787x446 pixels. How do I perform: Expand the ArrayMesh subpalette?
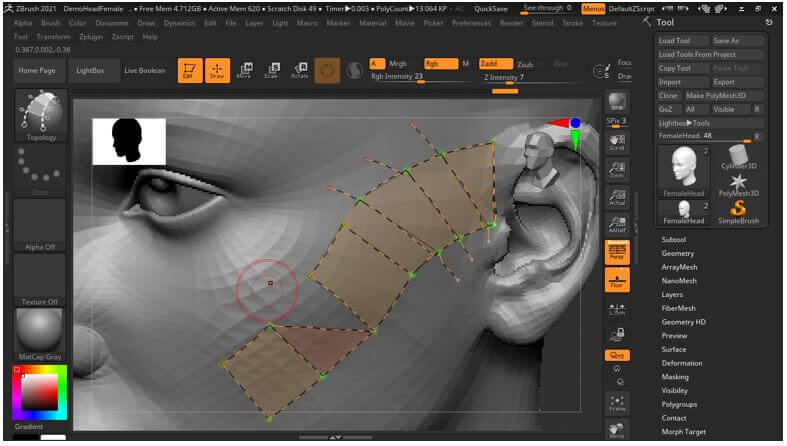[x=679, y=267]
